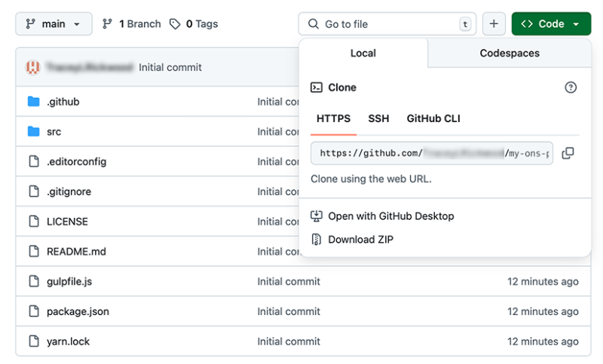Click 12 minutes ago in package.json row

pyautogui.click(x=543, y=311)
